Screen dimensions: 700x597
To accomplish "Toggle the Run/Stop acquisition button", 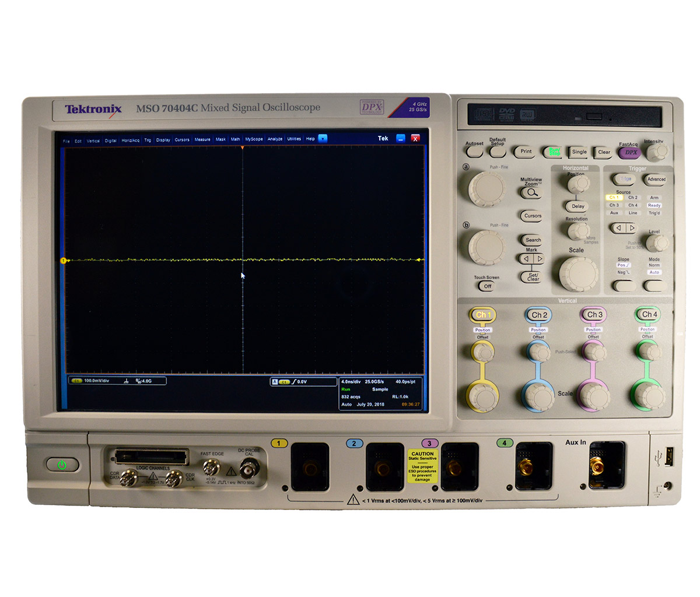I will tap(554, 152).
